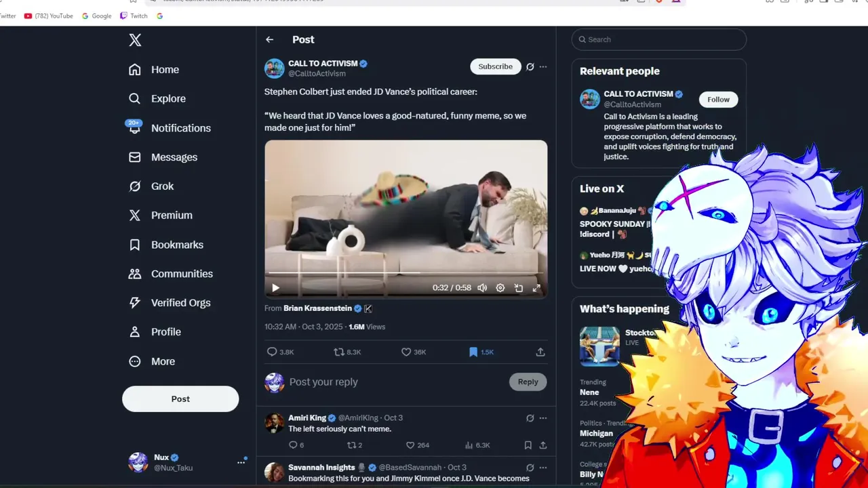The image size is (868, 488).
Task: Repost the post with 8.3K reposts
Action: 347,352
